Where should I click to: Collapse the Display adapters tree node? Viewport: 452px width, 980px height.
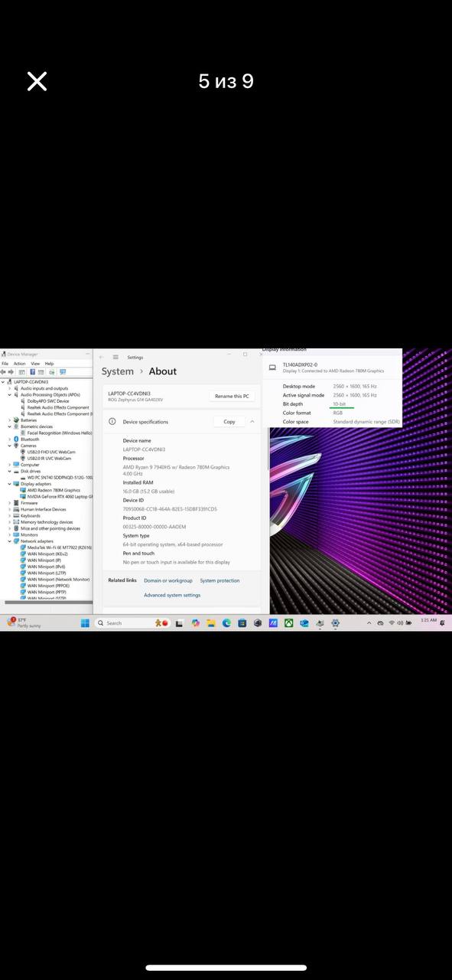point(9,484)
